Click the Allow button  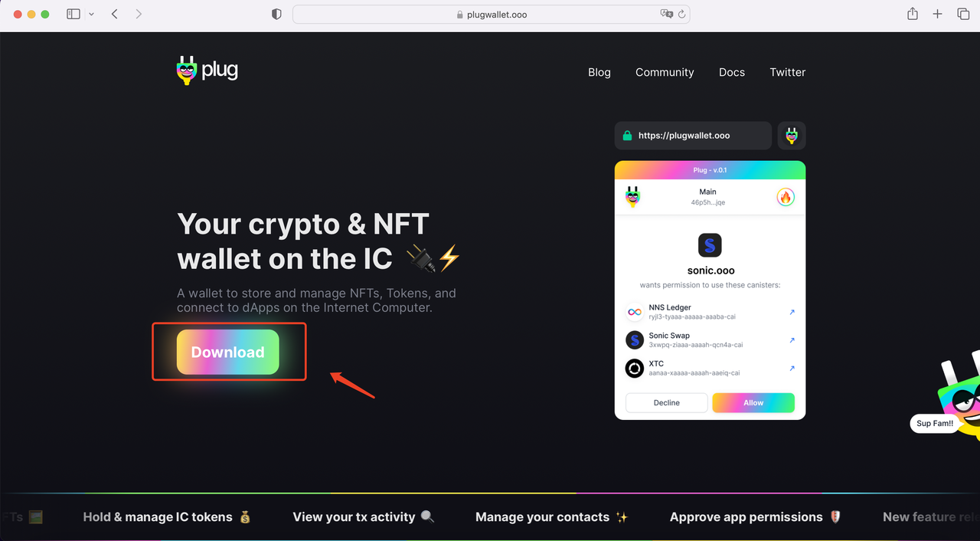753,402
